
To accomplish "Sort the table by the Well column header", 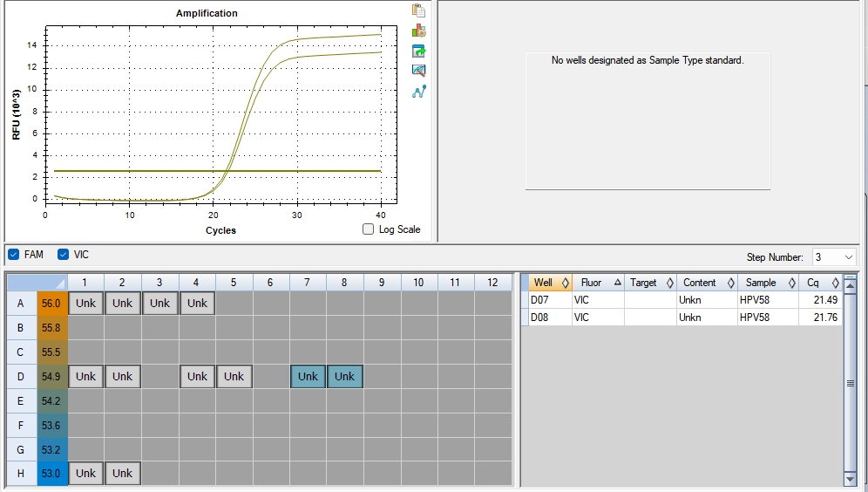I will tap(549, 283).
